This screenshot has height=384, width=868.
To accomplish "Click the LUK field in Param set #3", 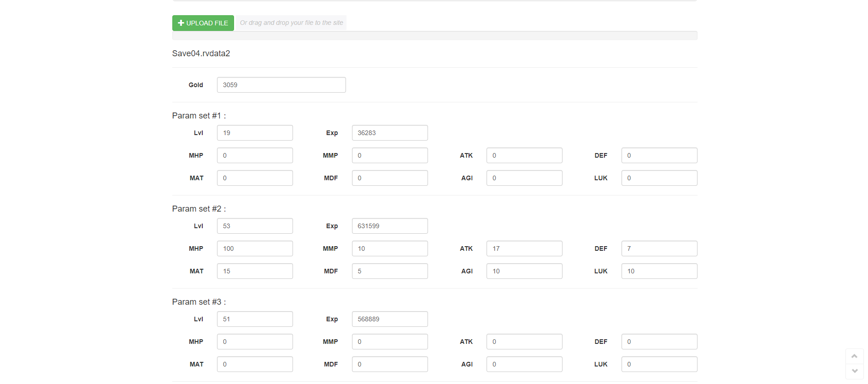I will coord(659,364).
